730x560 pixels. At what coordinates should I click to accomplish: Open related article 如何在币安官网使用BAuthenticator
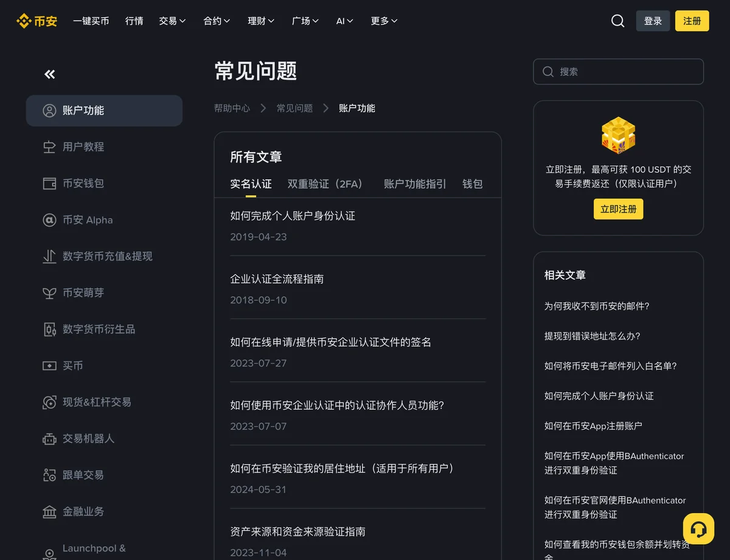tap(615, 508)
